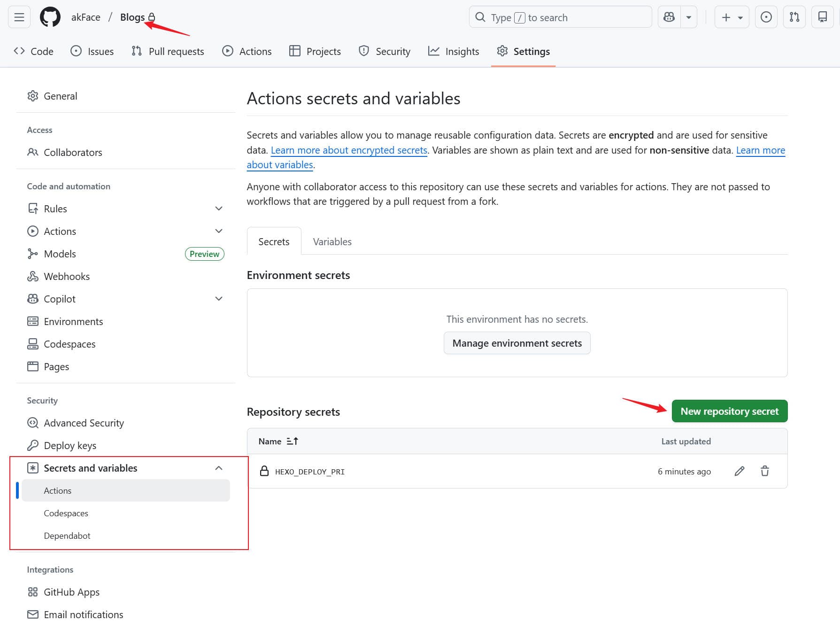Open the hamburger navigation menu
Viewport: 840px width, 636px height.
19,17
